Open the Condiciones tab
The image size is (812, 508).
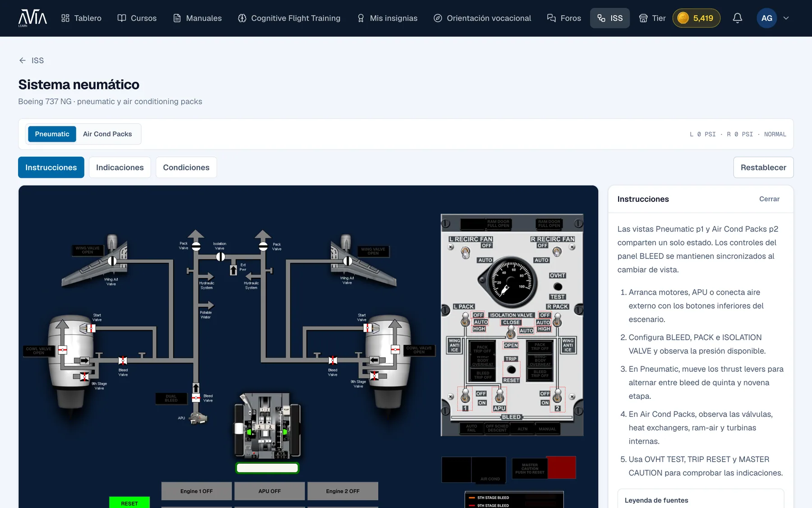186,168
